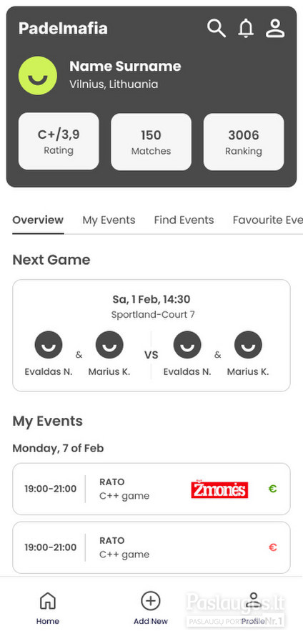
Task: Tap red euro icon on second event
Action: tap(273, 547)
